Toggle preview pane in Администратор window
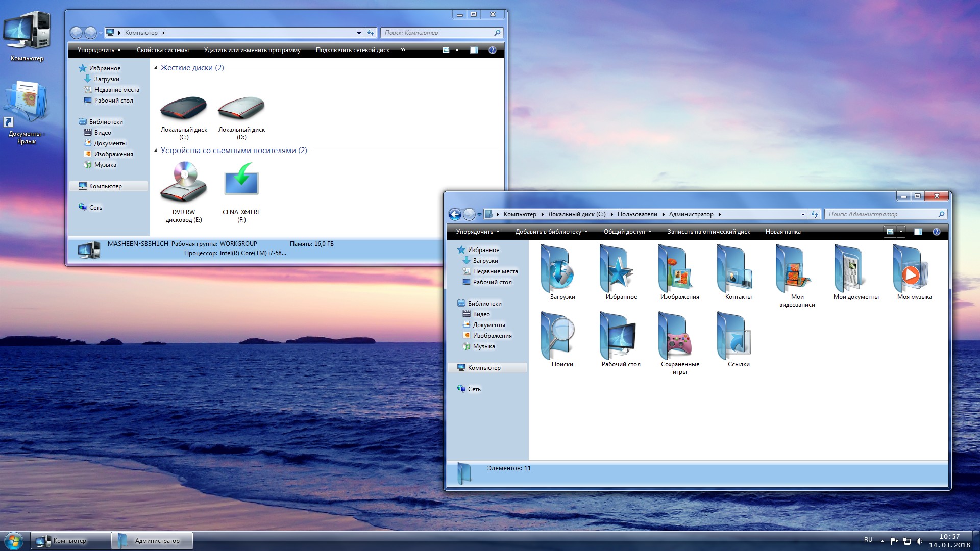Viewport: 980px width, 551px height. pyautogui.click(x=918, y=232)
